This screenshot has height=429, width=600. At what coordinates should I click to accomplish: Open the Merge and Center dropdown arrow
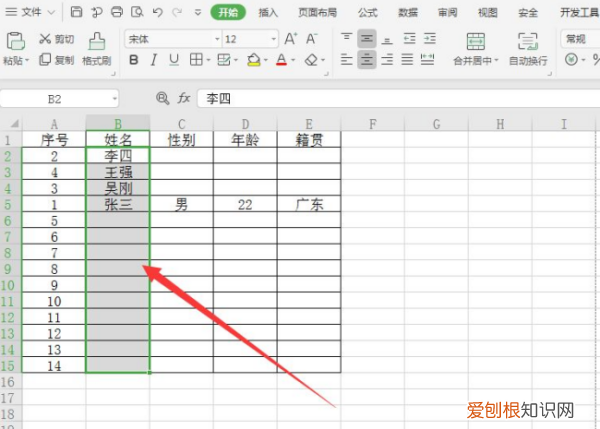pyautogui.click(x=496, y=60)
